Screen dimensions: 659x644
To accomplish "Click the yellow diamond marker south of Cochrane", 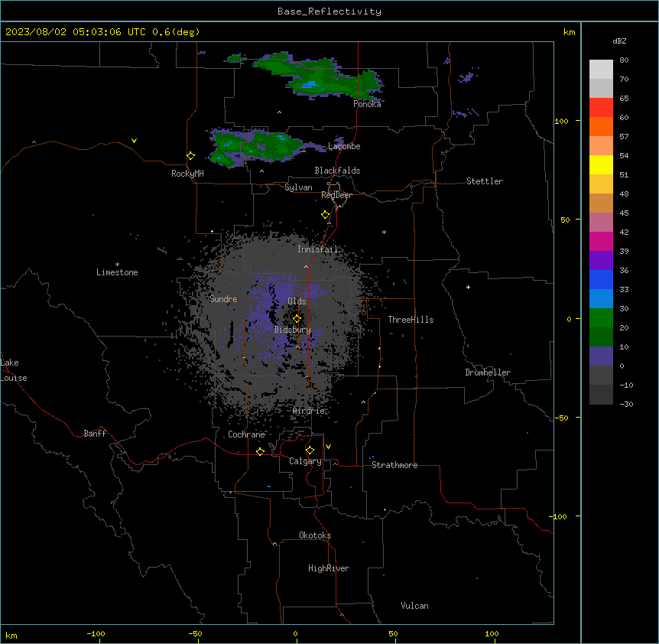I will coord(260,451).
